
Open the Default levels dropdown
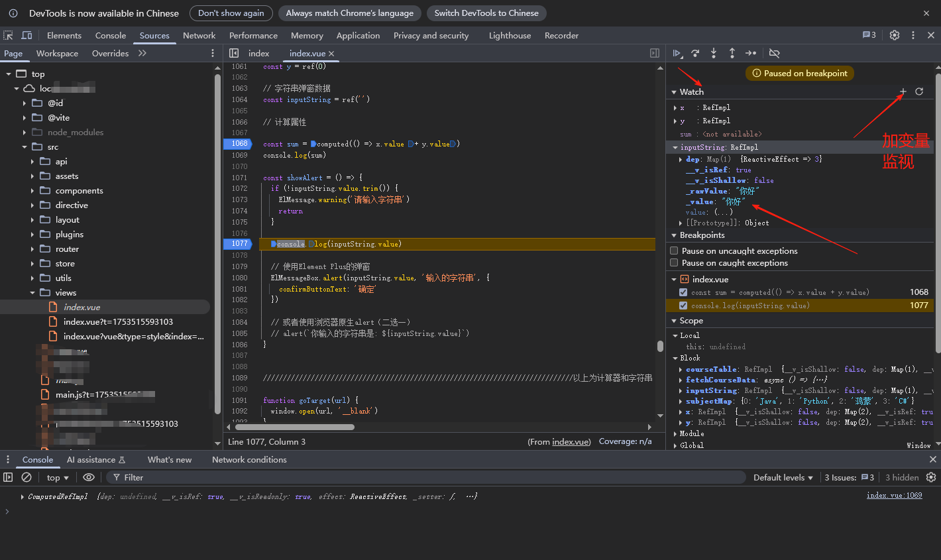point(783,477)
